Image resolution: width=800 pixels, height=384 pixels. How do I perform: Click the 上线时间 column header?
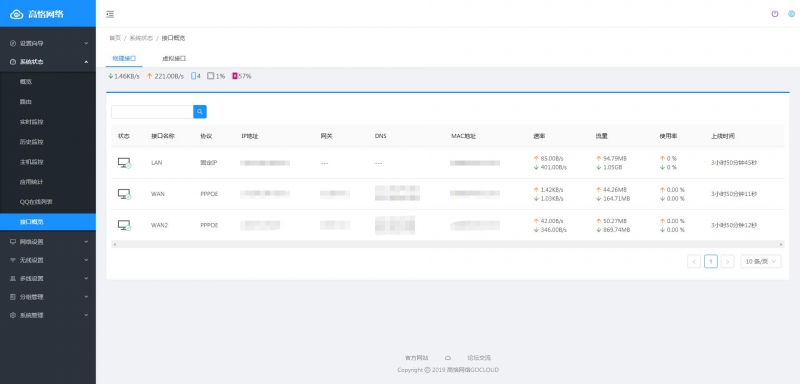(723, 136)
